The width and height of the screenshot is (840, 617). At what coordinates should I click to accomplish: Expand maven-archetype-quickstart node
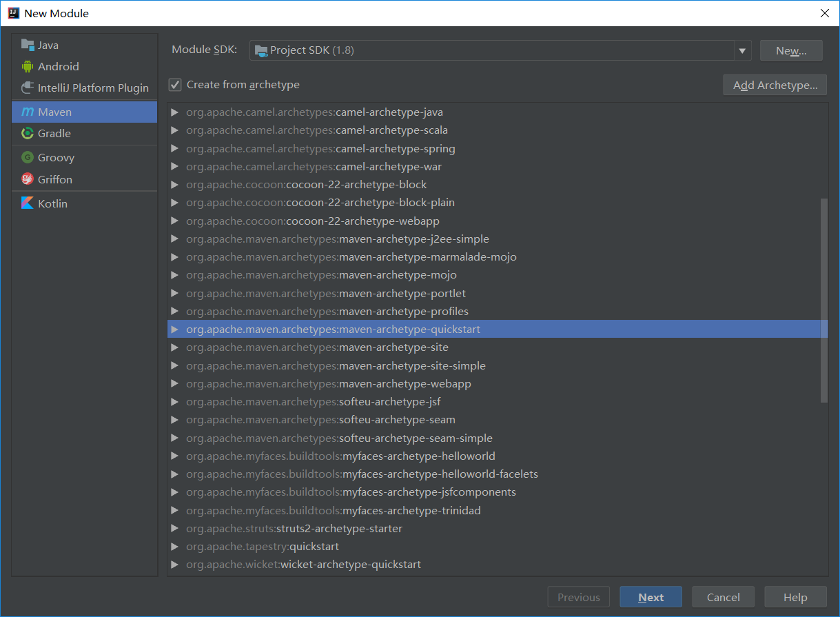click(174, 330)
